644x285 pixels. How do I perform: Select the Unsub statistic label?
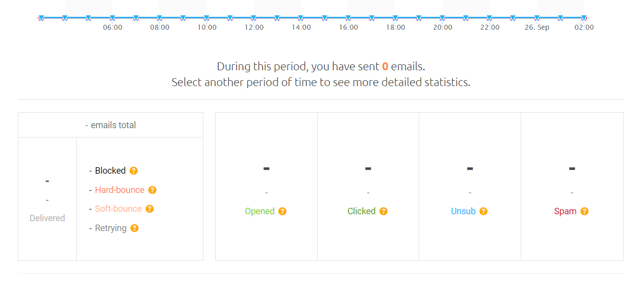tap(463, 211)
